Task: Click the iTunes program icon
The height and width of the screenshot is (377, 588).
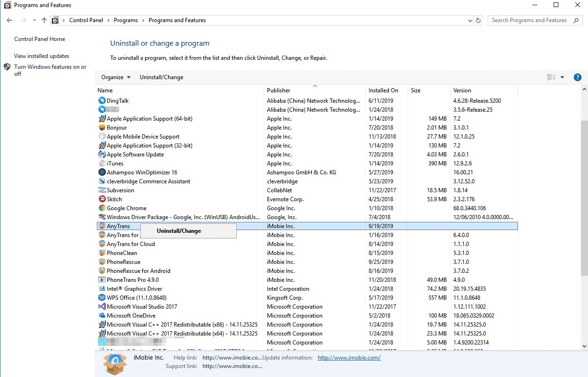Action: tap(102, 164)
